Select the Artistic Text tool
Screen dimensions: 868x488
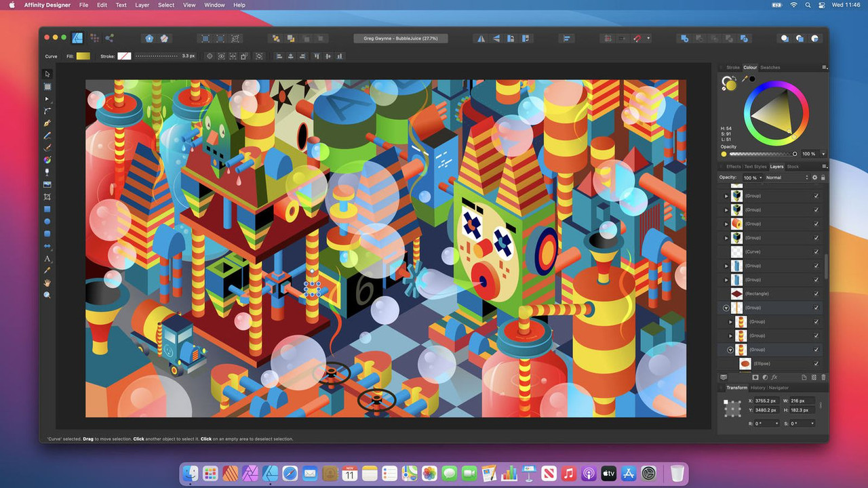(x=47, y=258)
